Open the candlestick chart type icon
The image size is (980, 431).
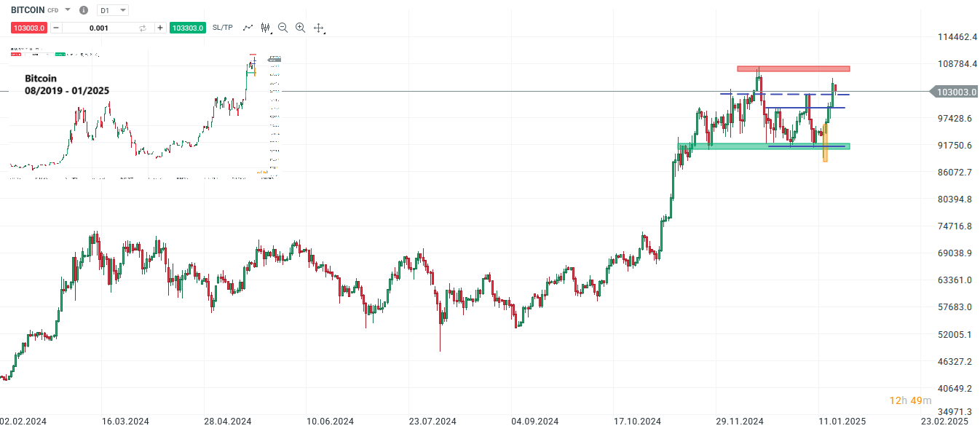(x=265, y=26)
